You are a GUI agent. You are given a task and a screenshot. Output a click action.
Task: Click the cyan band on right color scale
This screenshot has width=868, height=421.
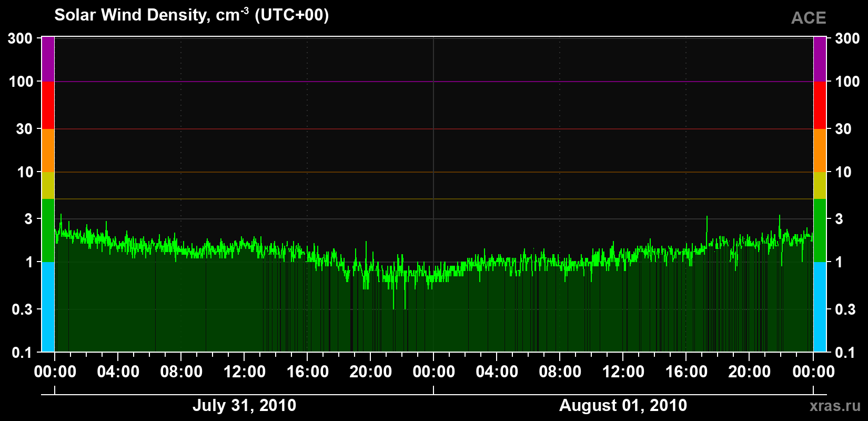[820, 307]
